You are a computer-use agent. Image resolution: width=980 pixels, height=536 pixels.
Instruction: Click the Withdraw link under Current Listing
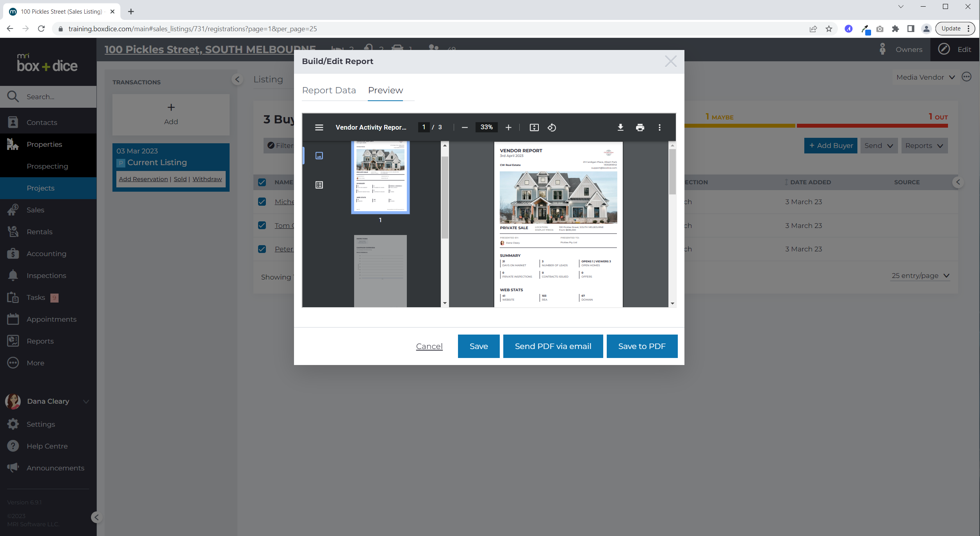(x=207, y=179)
